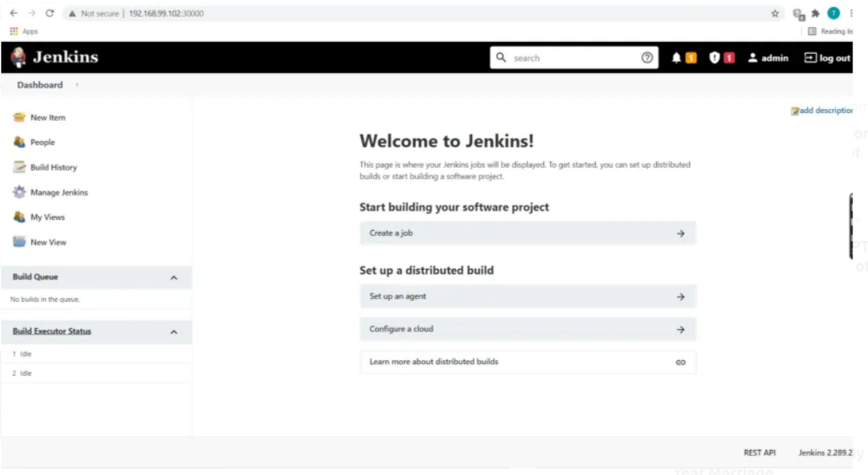868x475 pixels.
Task: Click Configure a cloud button
Action: point(527,329)
